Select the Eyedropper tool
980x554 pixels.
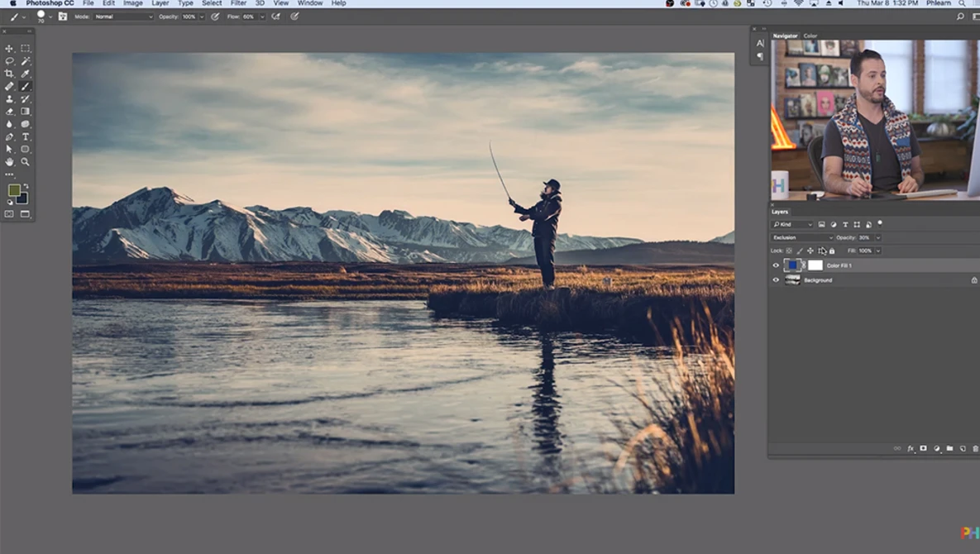pyautogui.click(x=25, y=74)
